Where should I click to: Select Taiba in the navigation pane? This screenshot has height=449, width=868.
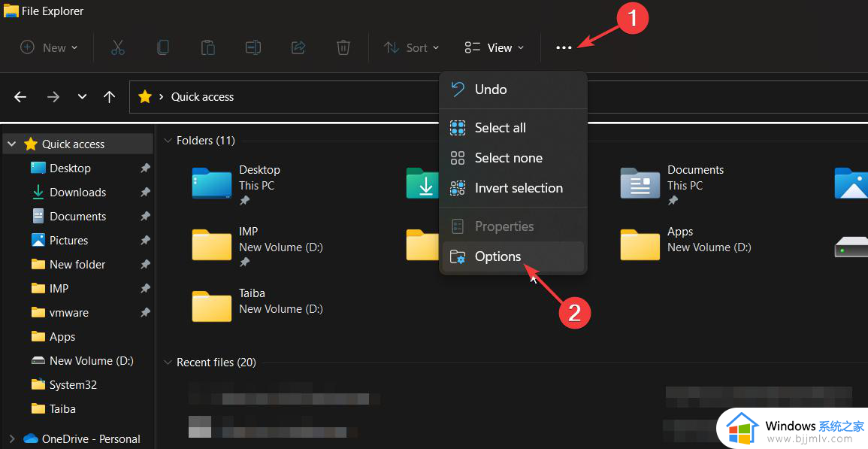pyautogui.click(x=62, y=409)
